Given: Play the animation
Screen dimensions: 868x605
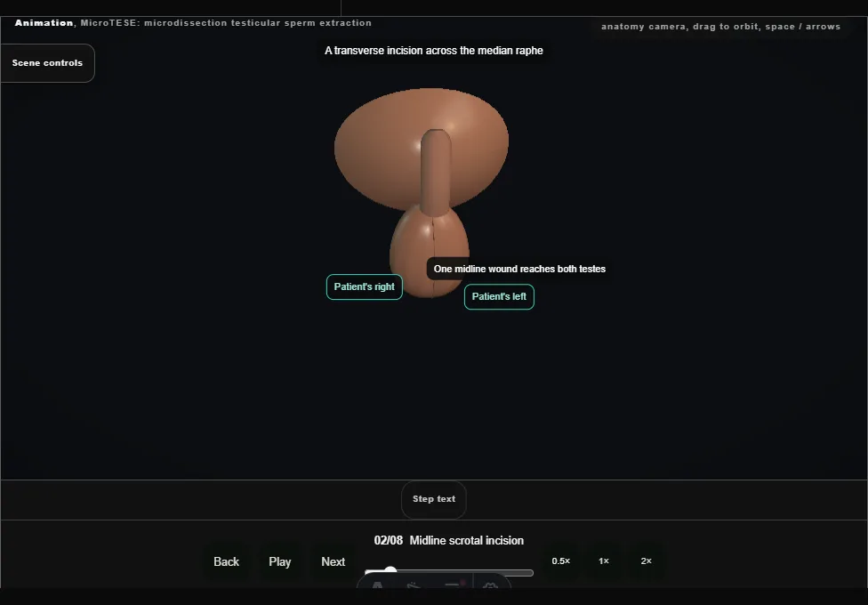Looking at the screenshot, I should tap(279, 561).
